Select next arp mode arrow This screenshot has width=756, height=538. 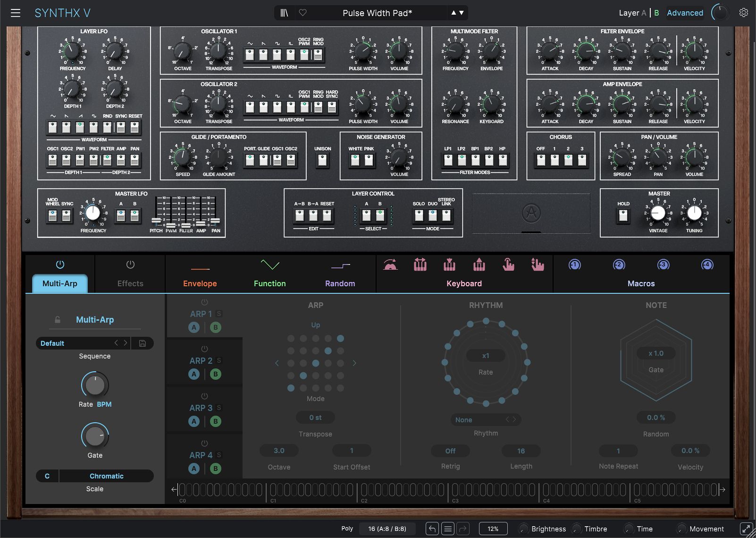(354, 363)
